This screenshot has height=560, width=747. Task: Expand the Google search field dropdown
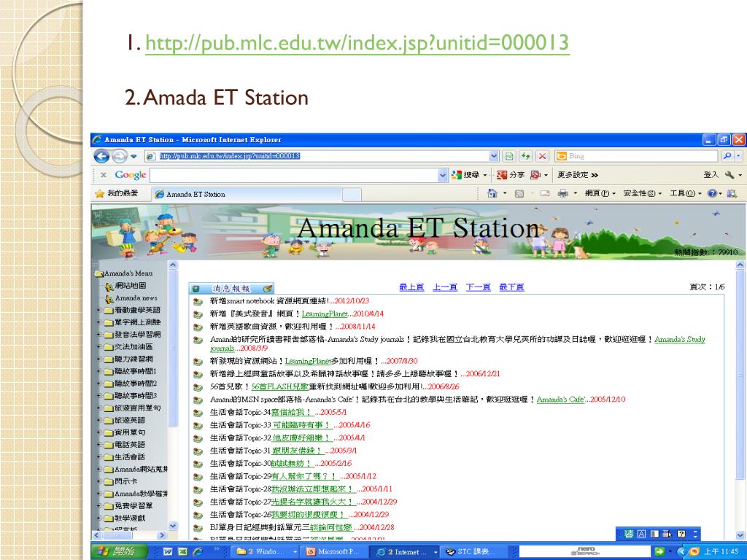[x=443, y=175]
